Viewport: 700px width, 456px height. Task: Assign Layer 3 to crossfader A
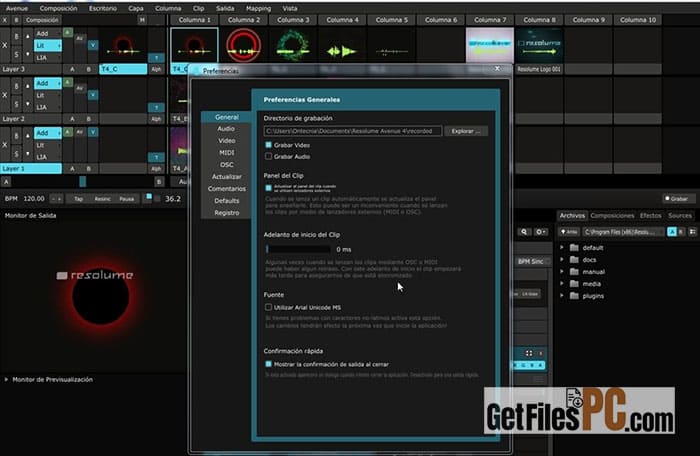coord(72,69)
